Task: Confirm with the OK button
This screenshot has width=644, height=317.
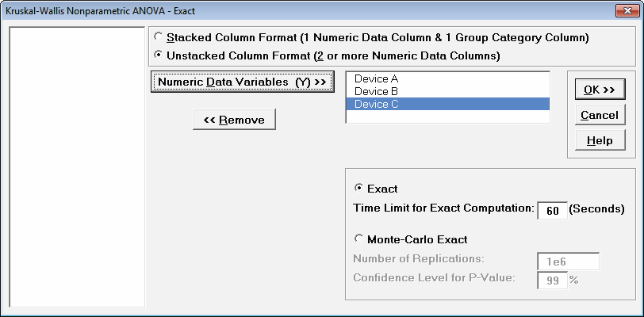Action: 600,90
